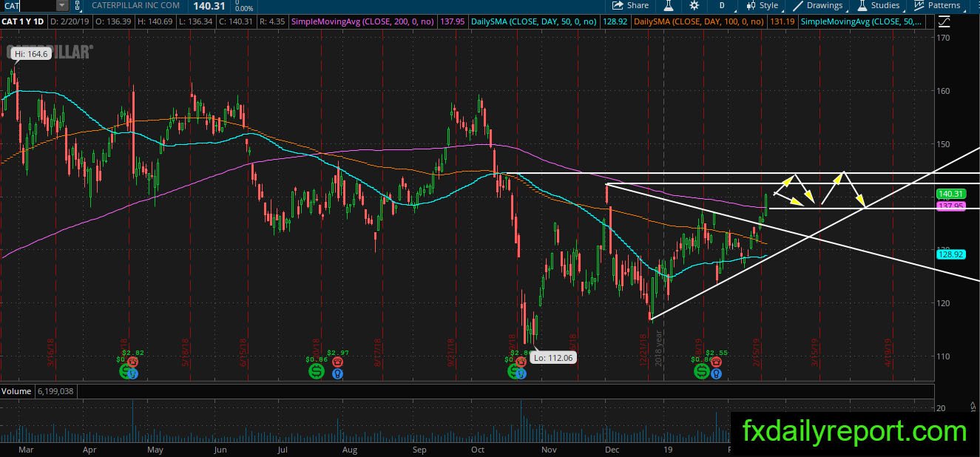Image resolution: width=980 pixels, height=457 pixels.
Task: Click July dividend dollar icon
Action: click(317, 372)
